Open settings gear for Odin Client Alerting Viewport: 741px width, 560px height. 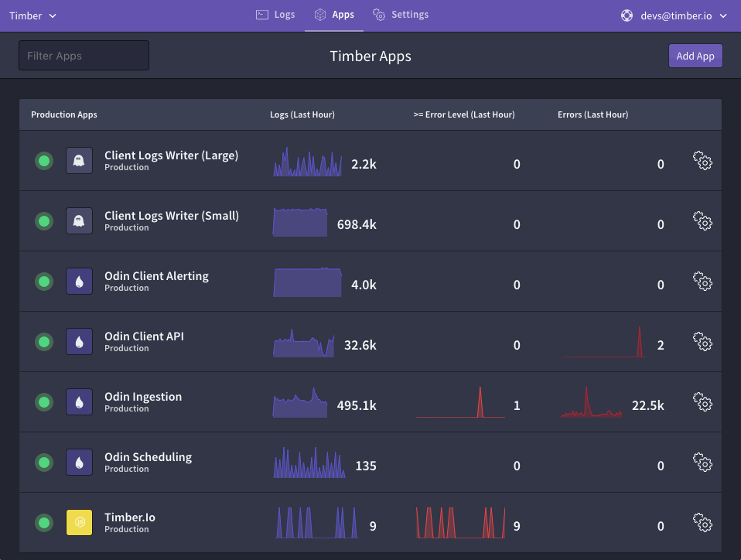(x=702, y=282)
